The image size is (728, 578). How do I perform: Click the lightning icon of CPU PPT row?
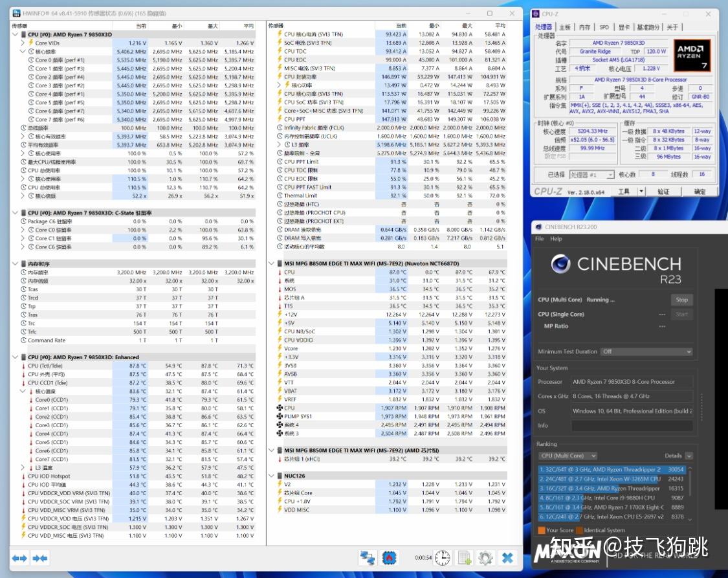280,119
